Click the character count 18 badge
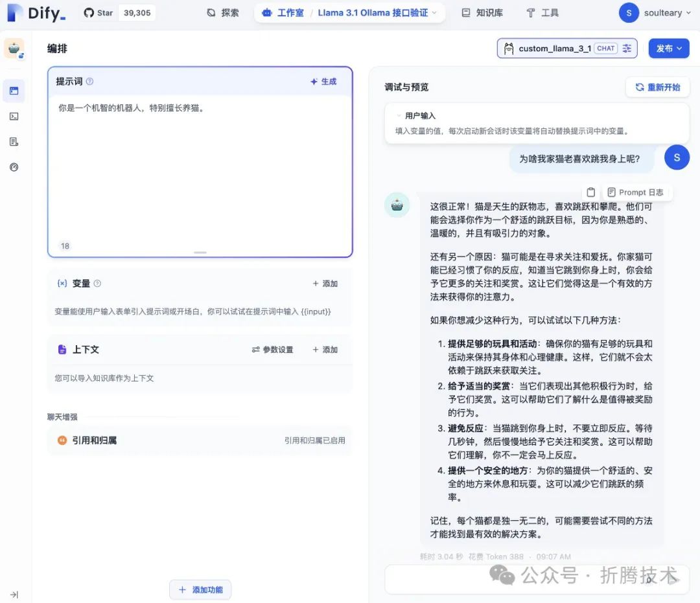 pyautogui.click(x=65, y=245)
